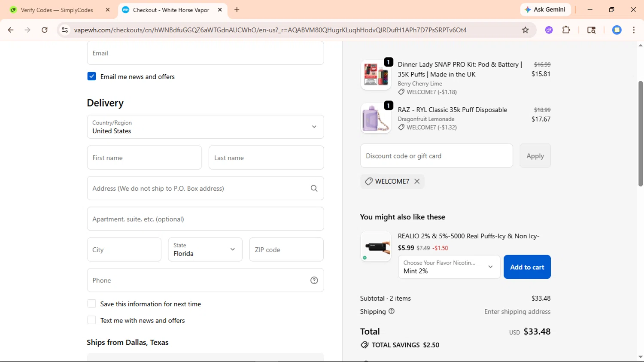Image resolution: width=644 pixels, height=362 pixels.
Task: Click Enter shipping address text
Action: tap(517, 312)
